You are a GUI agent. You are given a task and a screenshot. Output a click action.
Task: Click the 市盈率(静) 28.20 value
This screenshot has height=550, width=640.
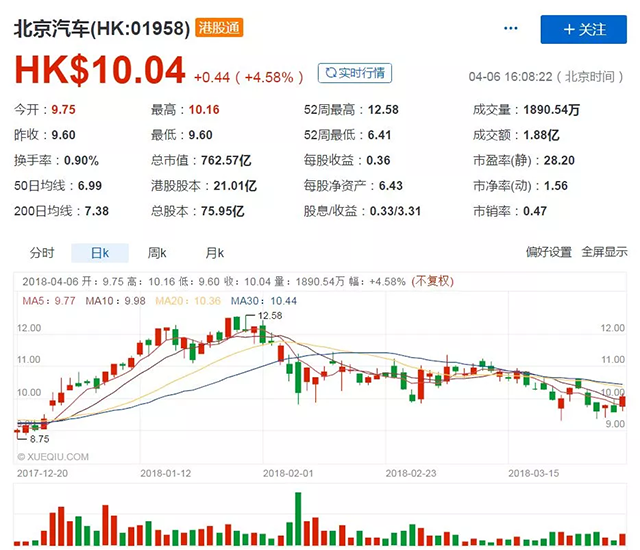tap(559, 160)
